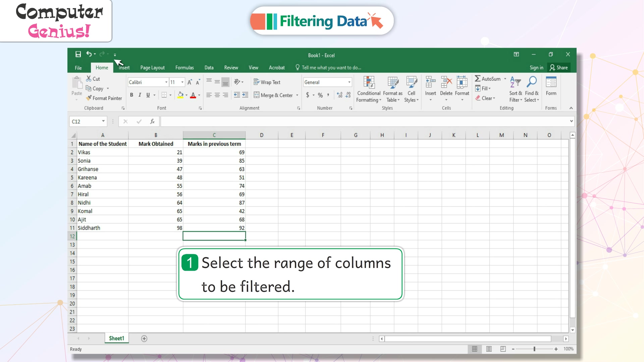Image resolution: width=644 pixels, height=362 pixels.
Task: Click the Tell me what you want field
Action: 328,67
